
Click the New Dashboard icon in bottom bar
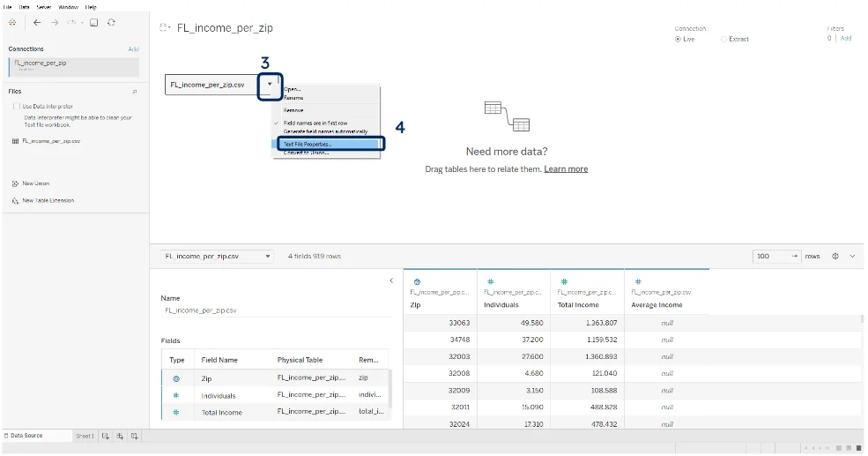pos(119,436)
